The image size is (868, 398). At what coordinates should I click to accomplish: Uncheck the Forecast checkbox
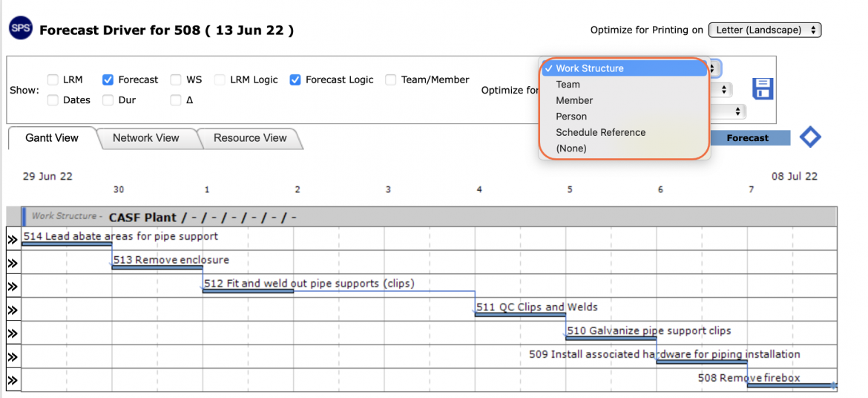pos(108,79)
